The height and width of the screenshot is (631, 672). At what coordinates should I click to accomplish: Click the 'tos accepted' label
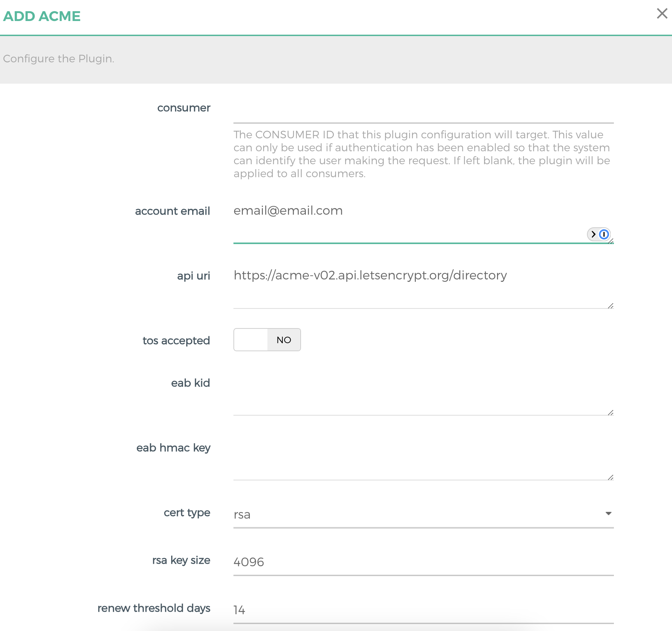point(176,340)
